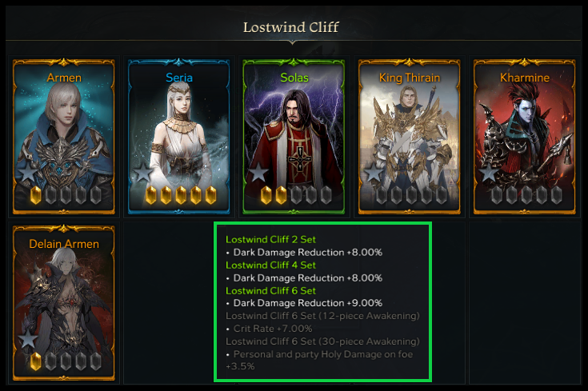Click Solas's second gold awakening gem
Screen dimensions: 588x391
point(281,195)
